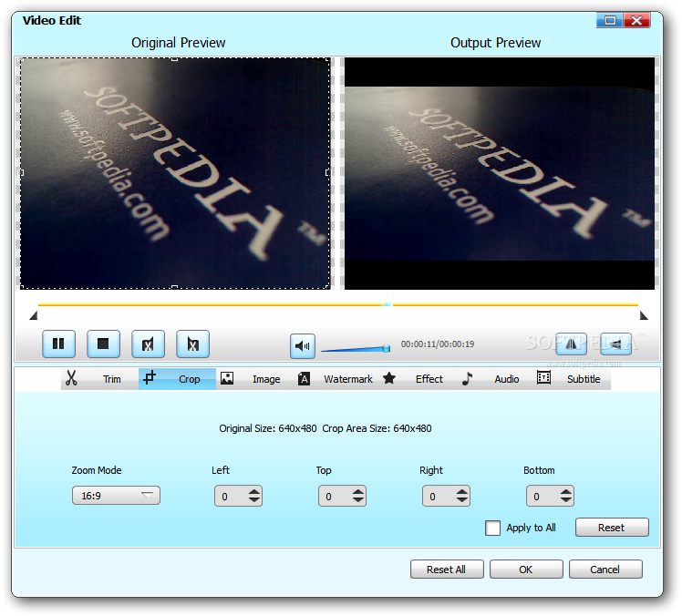This screenshot has height=616, width=682.
Task: Click the star Effect icon
Action: point(389,378)
